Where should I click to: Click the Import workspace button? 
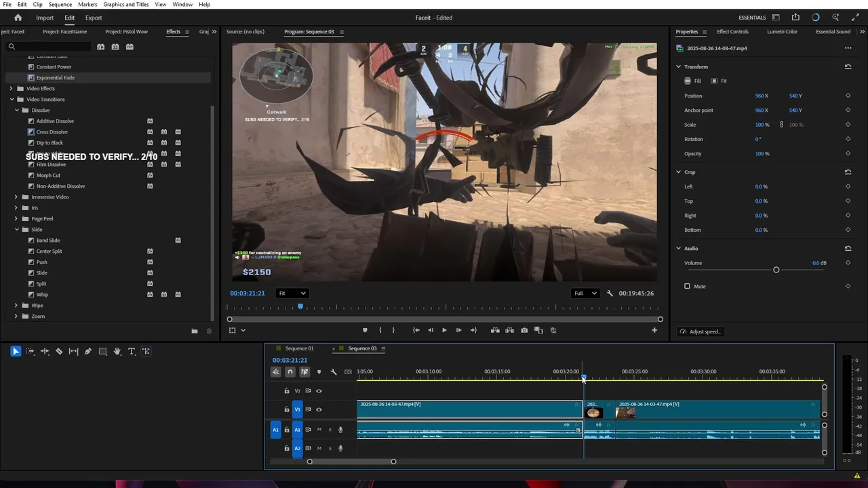coord(45,18)
